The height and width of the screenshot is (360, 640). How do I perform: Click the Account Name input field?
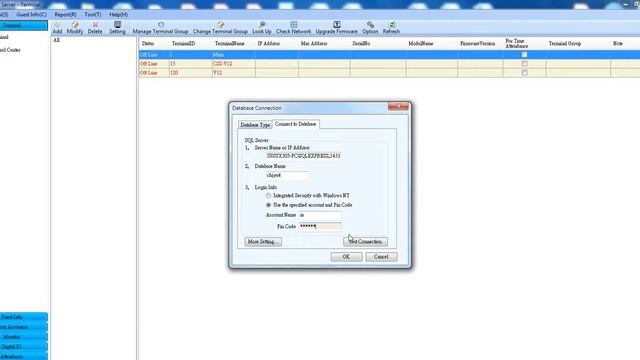320,215
